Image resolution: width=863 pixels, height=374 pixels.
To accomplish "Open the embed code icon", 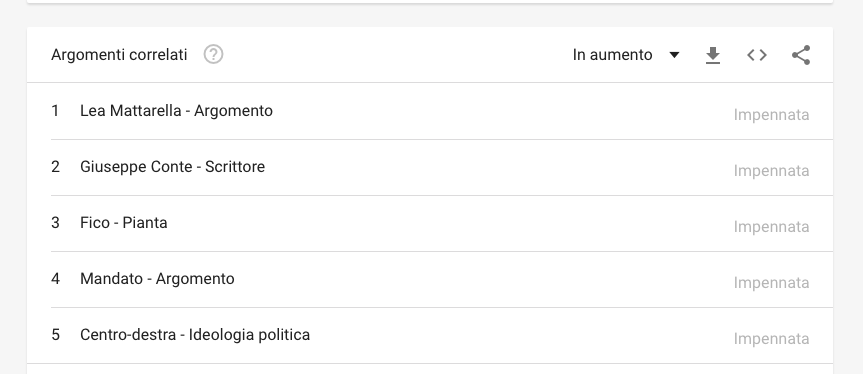I will [757, 55].
